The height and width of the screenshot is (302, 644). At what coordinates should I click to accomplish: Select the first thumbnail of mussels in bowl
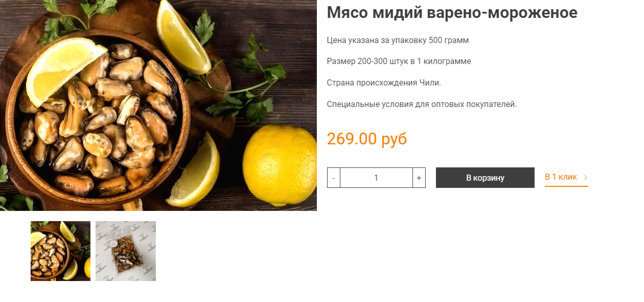[x=60, y=251]
